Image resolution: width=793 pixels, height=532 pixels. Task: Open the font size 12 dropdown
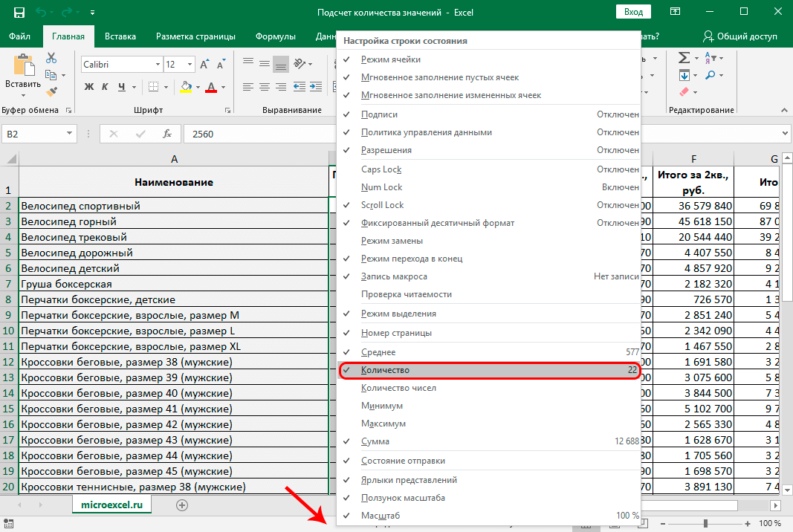click(x=190, y=64)
